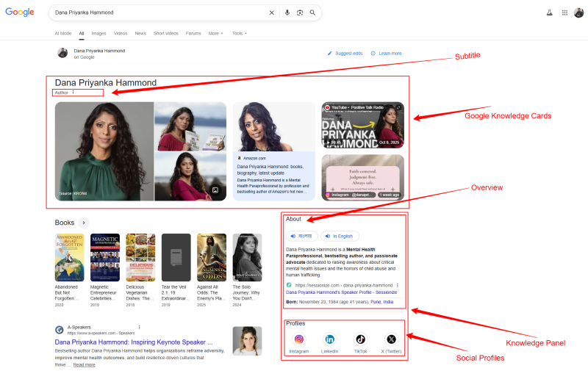The height and width of the screenshot is (371, 588).
Task: Switch to Images tab
Action: coord(99,33)
